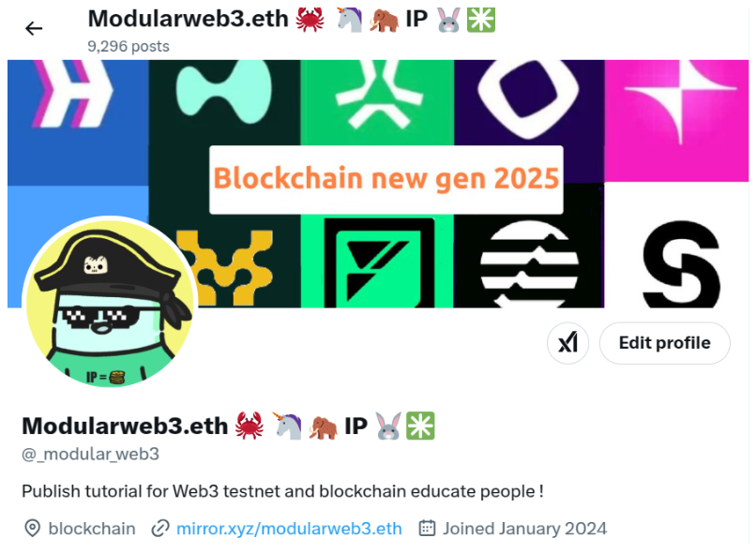The width and height of the screenshot is (756, 553).
Task: Open the Grok xAI button
Action: pos(567,343)
